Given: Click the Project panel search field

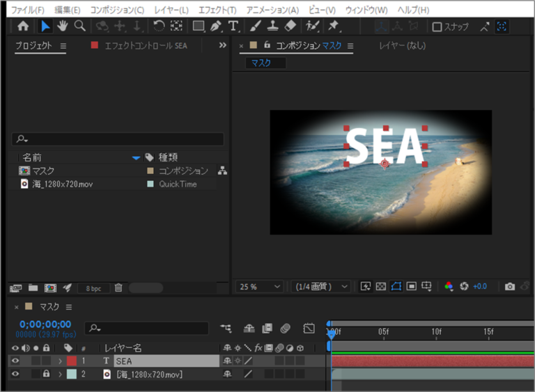Looking at the screenshot, I should [x=118, y=139].
